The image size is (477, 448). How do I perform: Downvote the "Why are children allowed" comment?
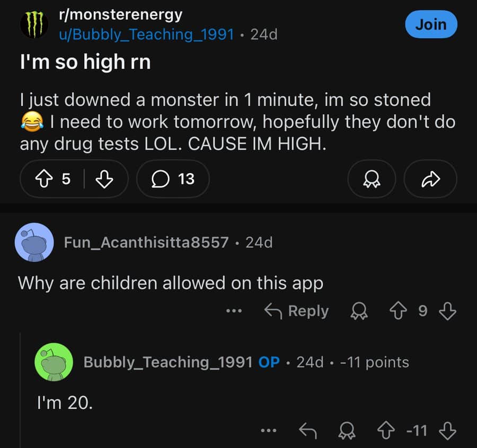click(448, 311)
